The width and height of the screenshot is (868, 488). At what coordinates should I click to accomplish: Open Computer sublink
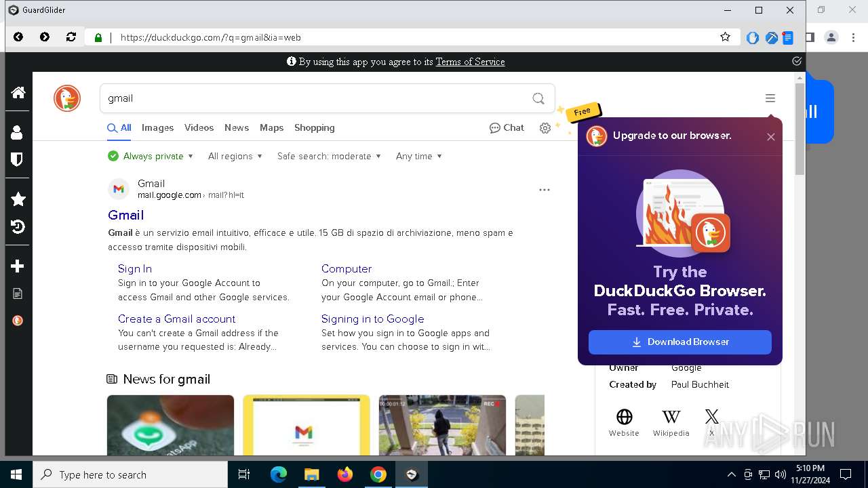click(x=347, y=268)
